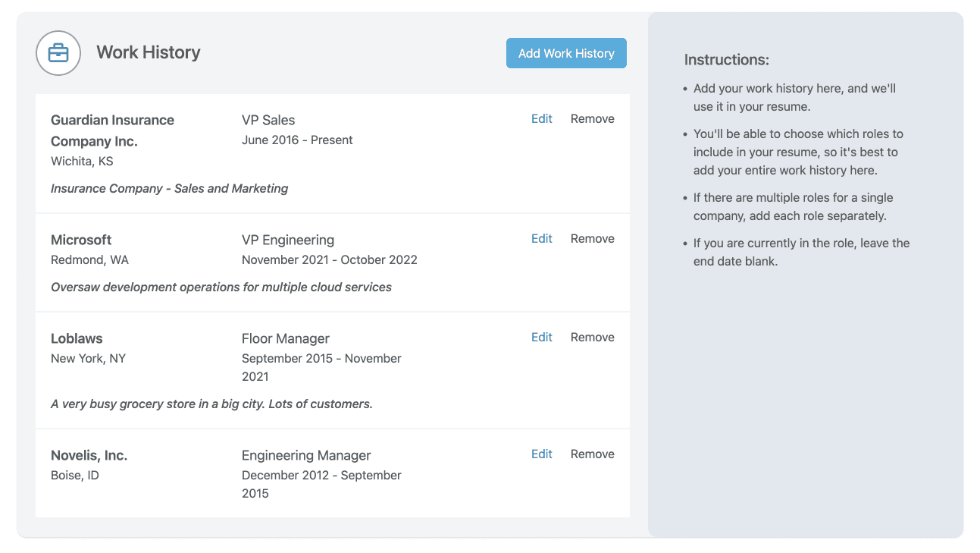Click the Engineering Manager job title
Image resolution: width=980 pixels, height=553 pixels.
[x=306, y=455]
